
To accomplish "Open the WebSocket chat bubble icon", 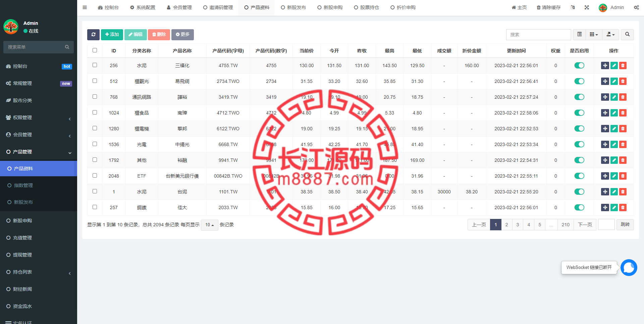I will pyautogui.click(x=629, y=268).
